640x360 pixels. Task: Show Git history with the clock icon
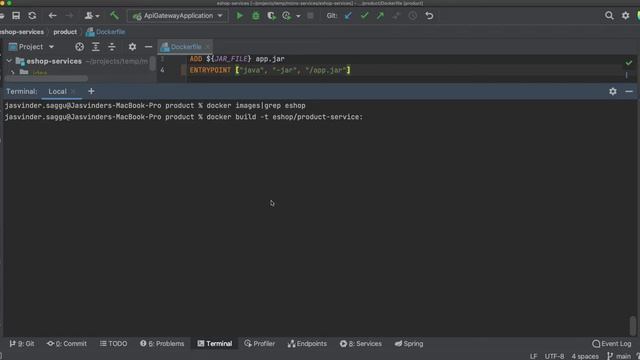pos(413,16)
